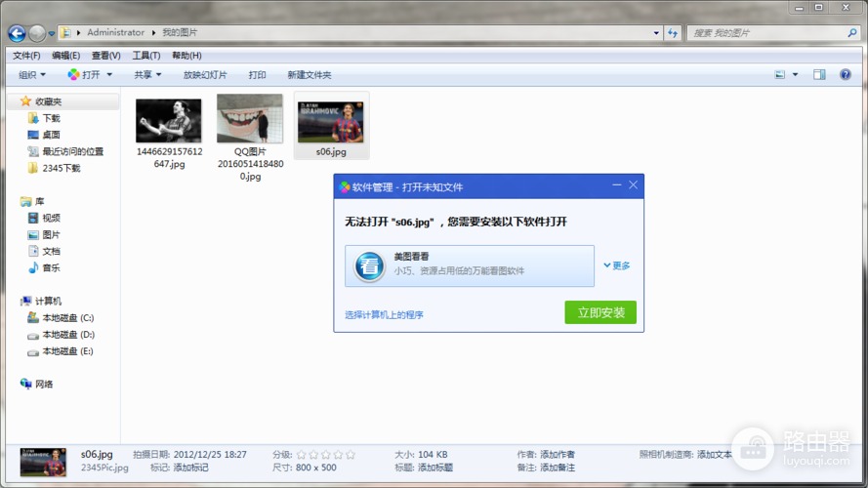
Task: Expand the address bar history dropdown
Action: (656, 32)
